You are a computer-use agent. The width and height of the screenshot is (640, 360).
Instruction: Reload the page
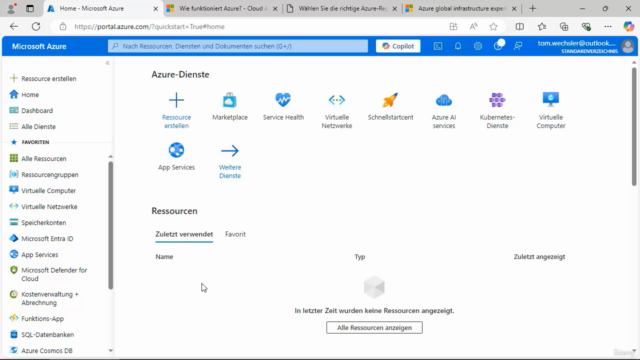click(x=36, y=27)
